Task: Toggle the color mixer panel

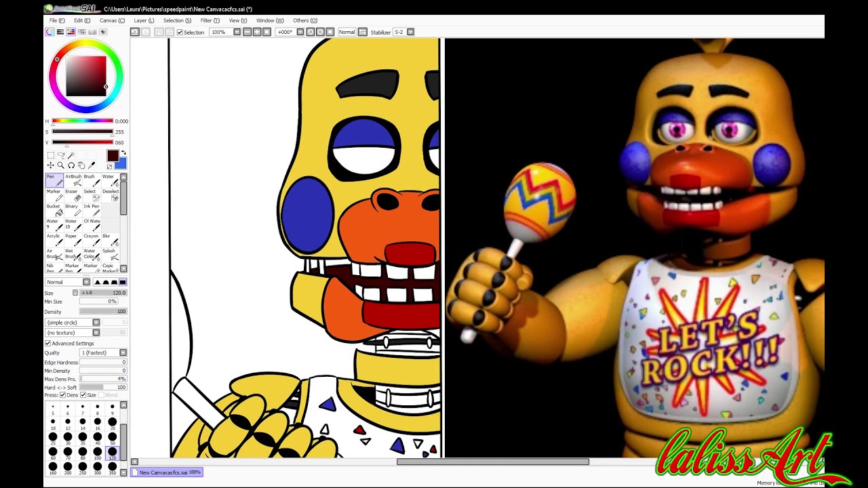Action: tap(82, 32)
